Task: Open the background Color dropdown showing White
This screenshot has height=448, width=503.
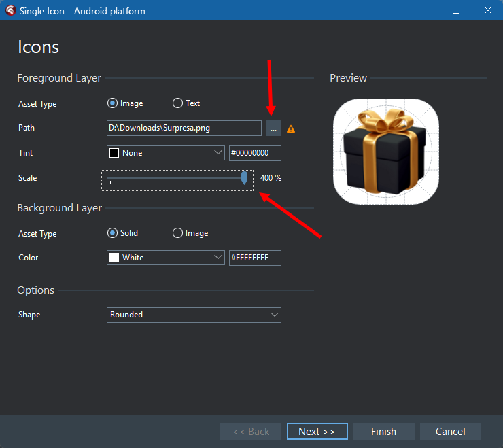Action: click(x=166, y=258)
